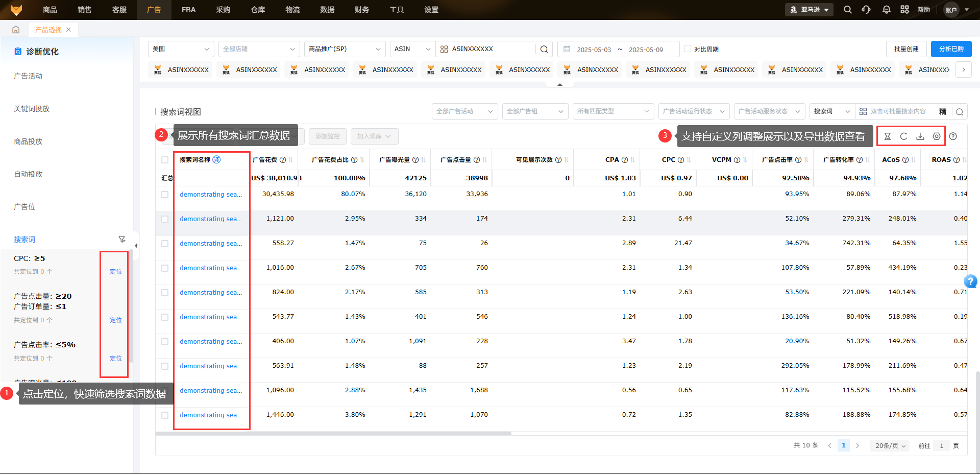Image resolution: width=980 pixels, height=474 pixels.
Task: Check the 对比周期 checkbox
Action: 688,49
